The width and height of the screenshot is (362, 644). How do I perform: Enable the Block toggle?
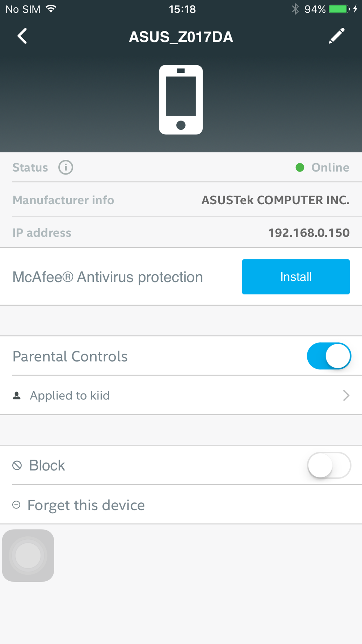pos(329,465)
